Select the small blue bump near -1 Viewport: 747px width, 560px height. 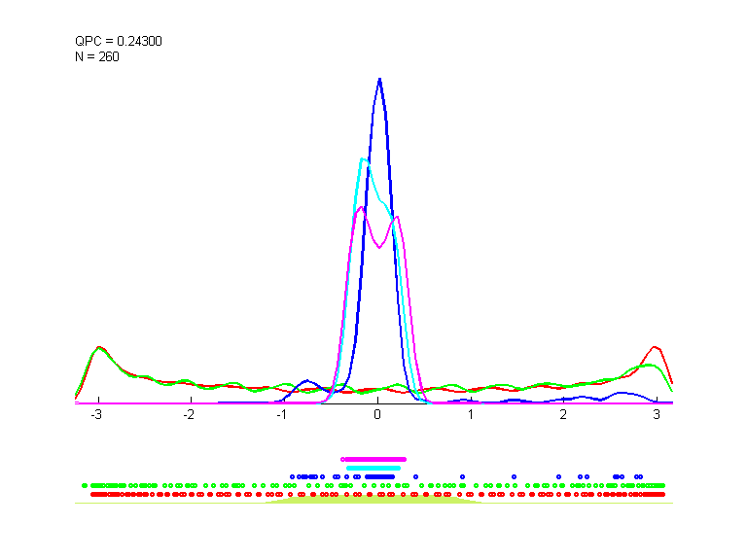pyautogui.click(x=307, y=381)
